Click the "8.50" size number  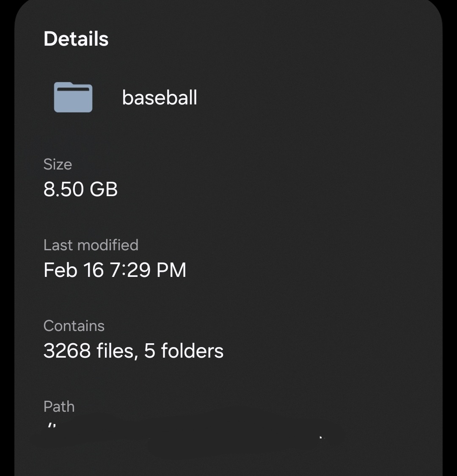(x=63, y=189)
